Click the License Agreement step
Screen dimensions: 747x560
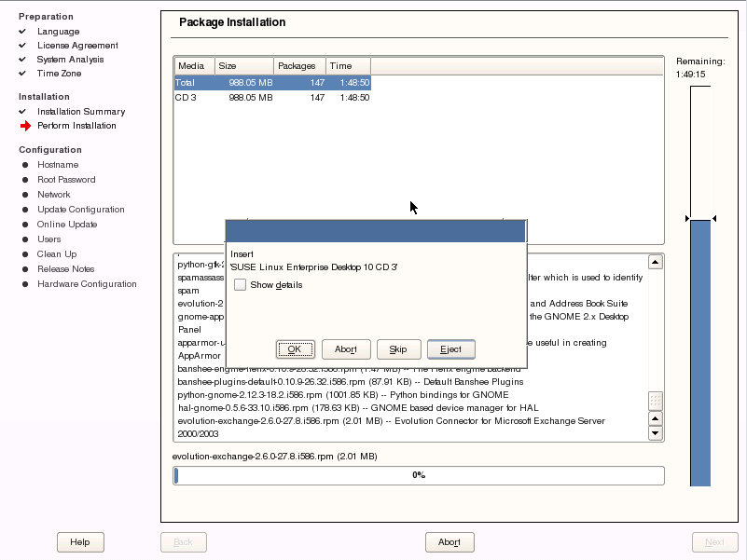77,46
